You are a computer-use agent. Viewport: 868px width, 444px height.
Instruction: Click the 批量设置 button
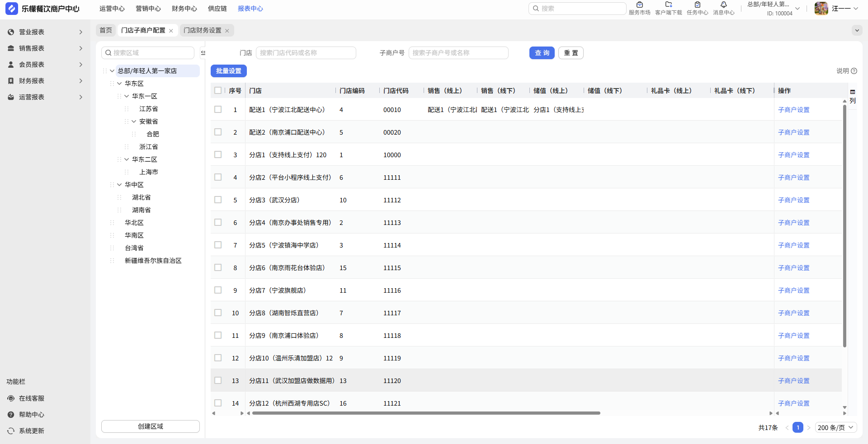click(229, 71)
